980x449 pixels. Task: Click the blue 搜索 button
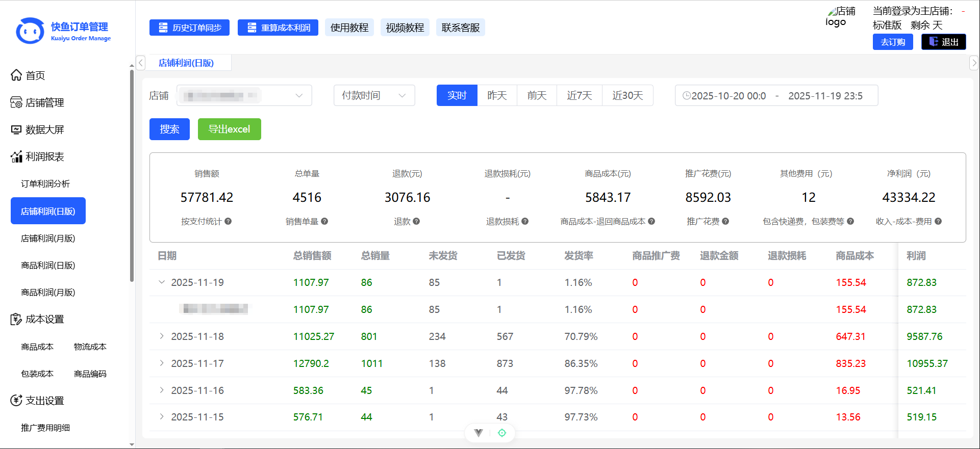(169, 129)
